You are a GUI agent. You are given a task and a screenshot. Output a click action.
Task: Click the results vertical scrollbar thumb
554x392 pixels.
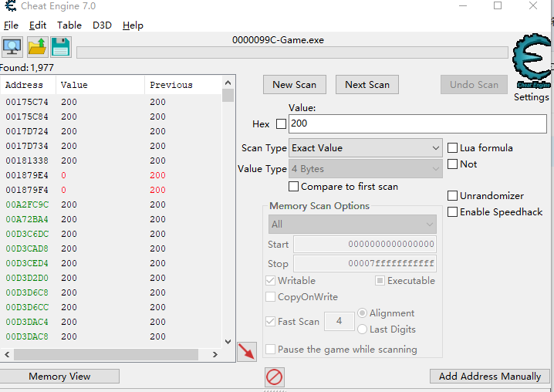tap(228, 96)
